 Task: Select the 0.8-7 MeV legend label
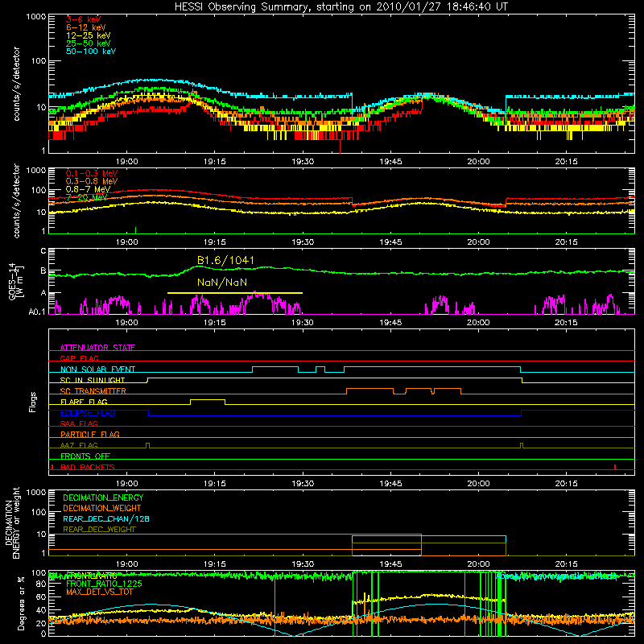tap(88, 189)
